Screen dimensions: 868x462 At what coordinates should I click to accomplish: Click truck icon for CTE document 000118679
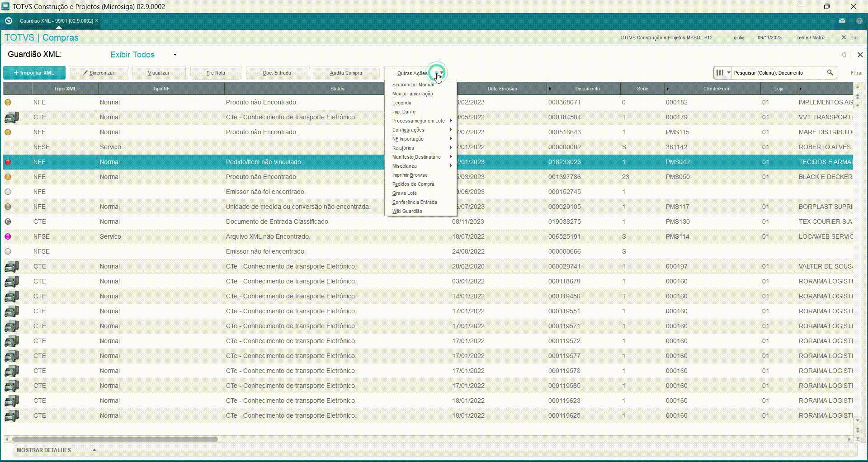pyautogui.click(x=12, y=281)
